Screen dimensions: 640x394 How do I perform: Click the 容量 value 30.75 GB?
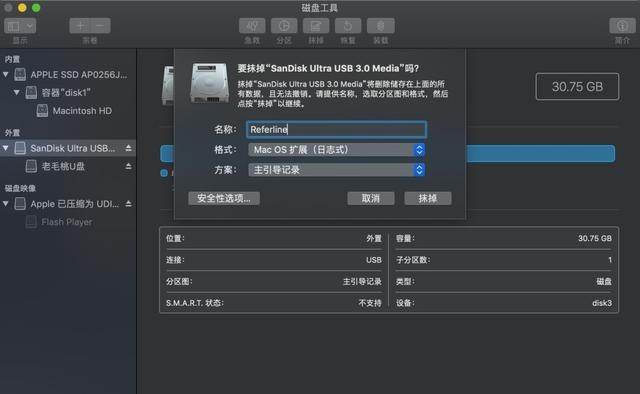(595, 238)
